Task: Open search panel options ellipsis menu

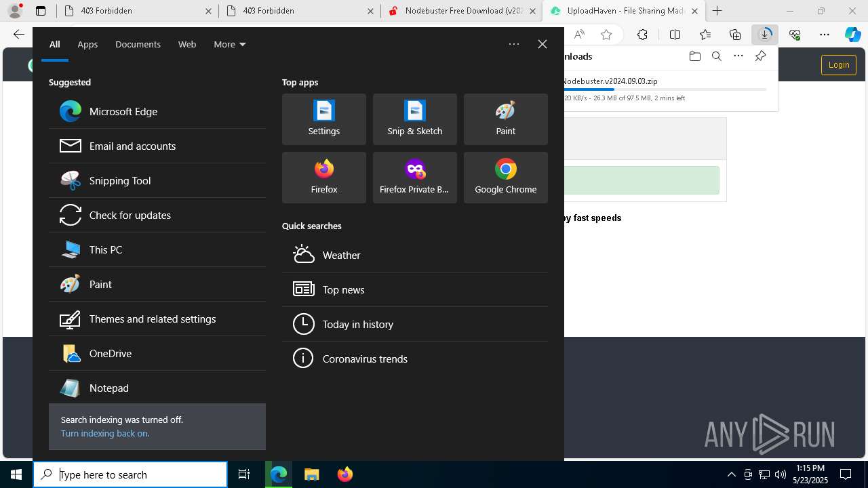Action: click(x=514, y=44)
